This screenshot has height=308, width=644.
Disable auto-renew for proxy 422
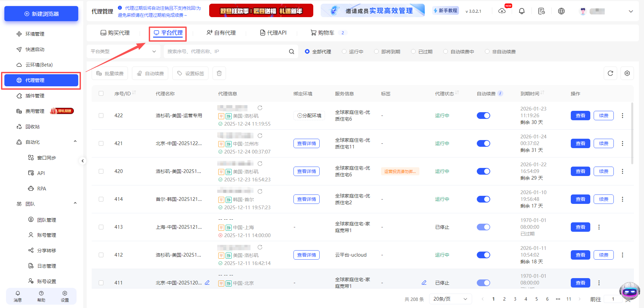pyautogui.click(x=483, y=115)
